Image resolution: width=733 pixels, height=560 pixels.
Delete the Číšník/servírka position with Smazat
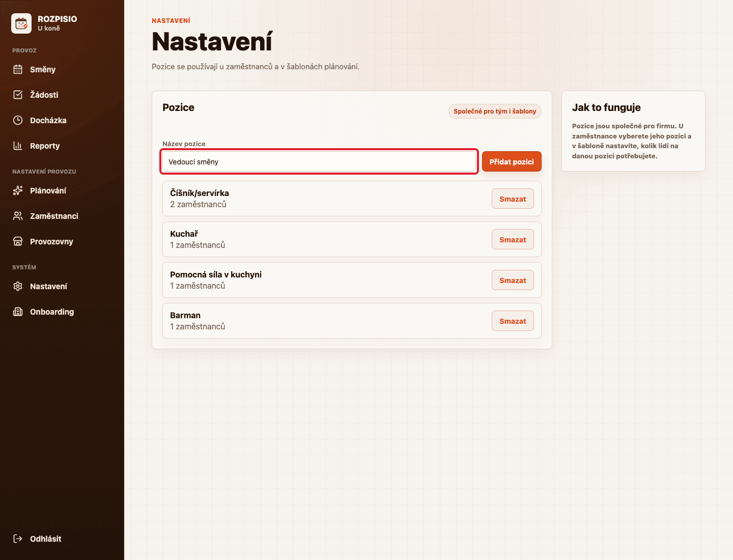513,199
